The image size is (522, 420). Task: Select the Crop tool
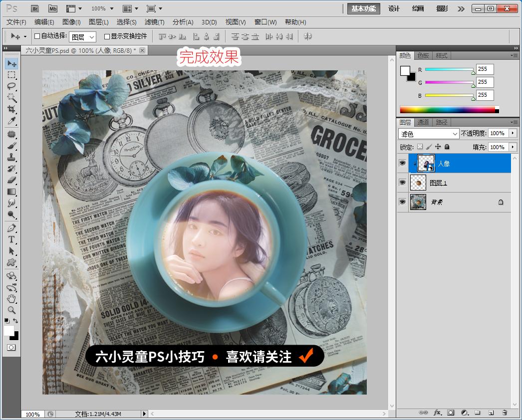(x=11, y=109)
